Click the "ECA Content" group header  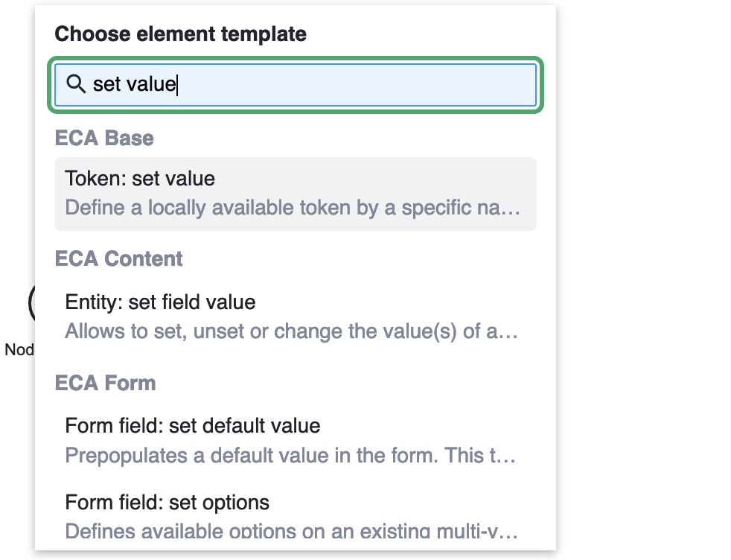pyautogui.click(x=118, y=258)
